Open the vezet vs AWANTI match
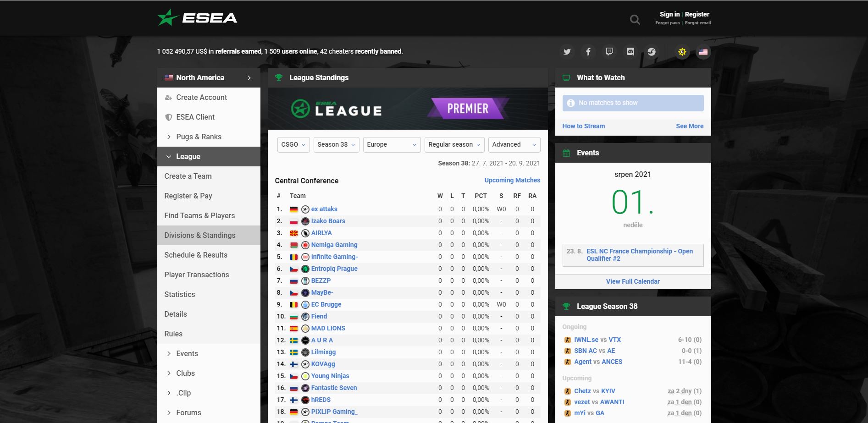The image size is (868, 423). pos(599,402)
